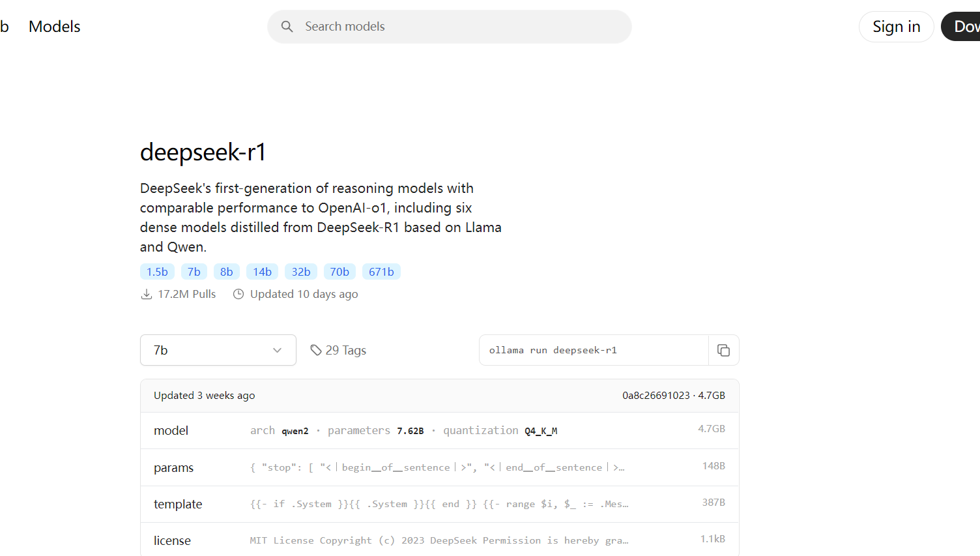Click the qwen2 arch value
This screenshot has height=556, width=980.
click(295, 431)
